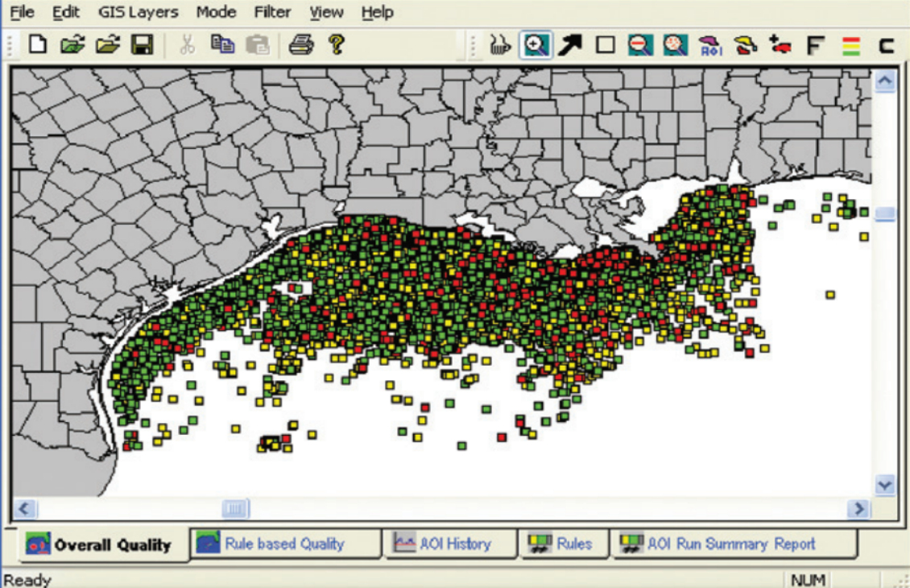Screen dimensions: 910x588
Task: Click the green open-folder toolbar icon
Action: click(x=72, y=44)
